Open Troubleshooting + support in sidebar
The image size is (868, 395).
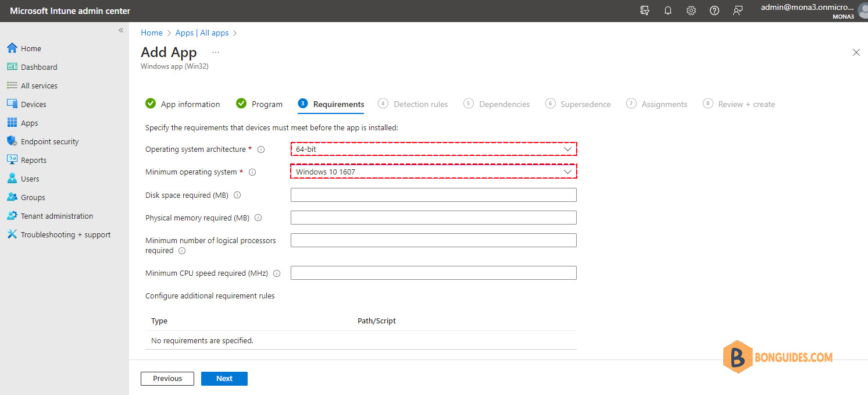tap(66, 234)
